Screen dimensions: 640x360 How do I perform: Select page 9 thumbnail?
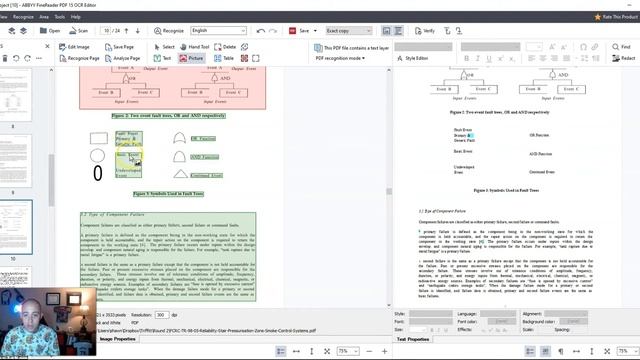tap(16, 161)
